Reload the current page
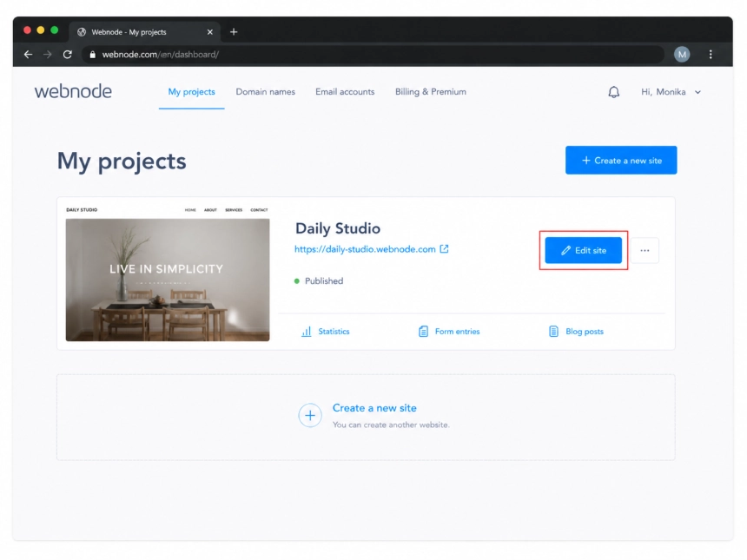The width and height of the screenshot is (747, 560). click(x=68, y=55)
